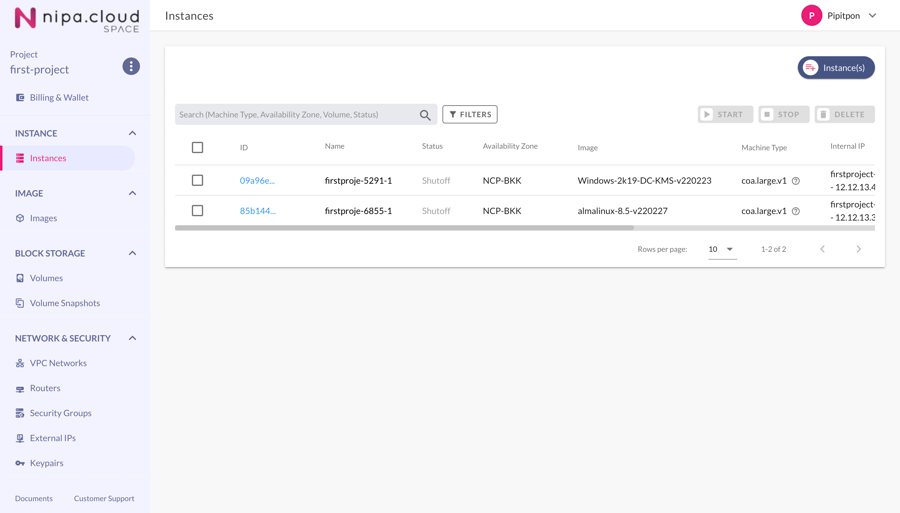Go to next page arrow
The image size is (900, 513).
858,249
